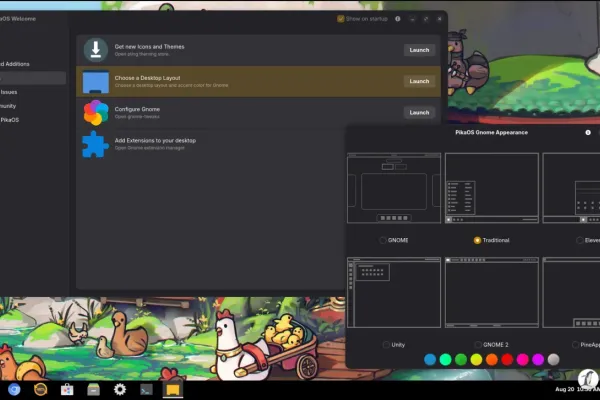Pick the magenta accent color

(538, 359)
